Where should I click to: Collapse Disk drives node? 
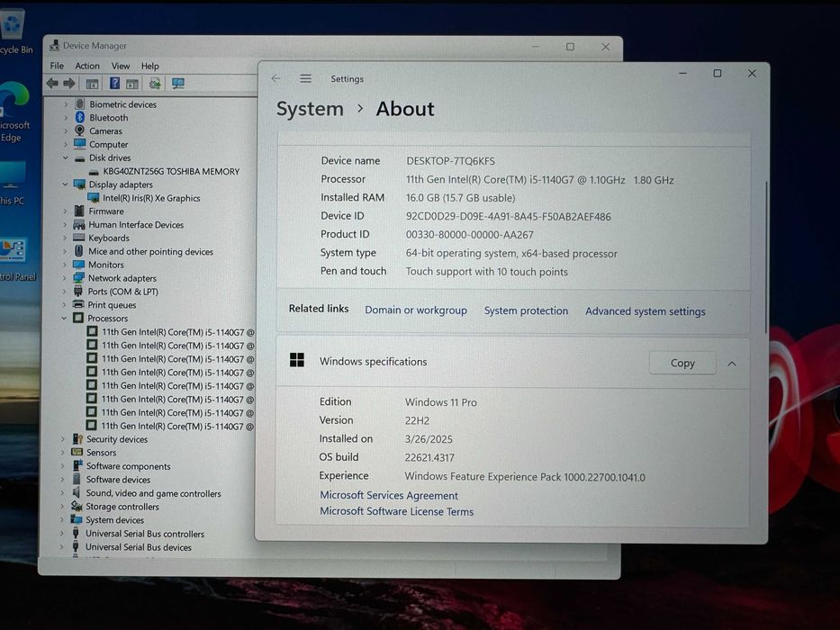(66, 158)
